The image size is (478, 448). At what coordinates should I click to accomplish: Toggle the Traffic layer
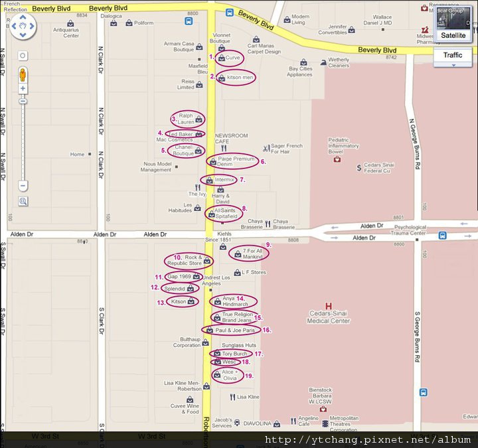point(453,55)
